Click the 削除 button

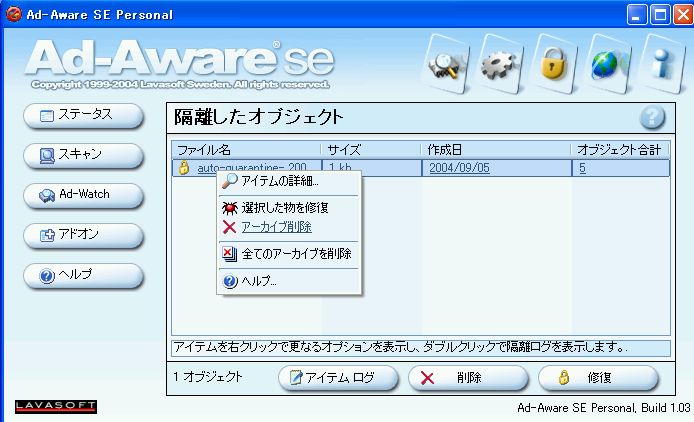pos(468,378)
